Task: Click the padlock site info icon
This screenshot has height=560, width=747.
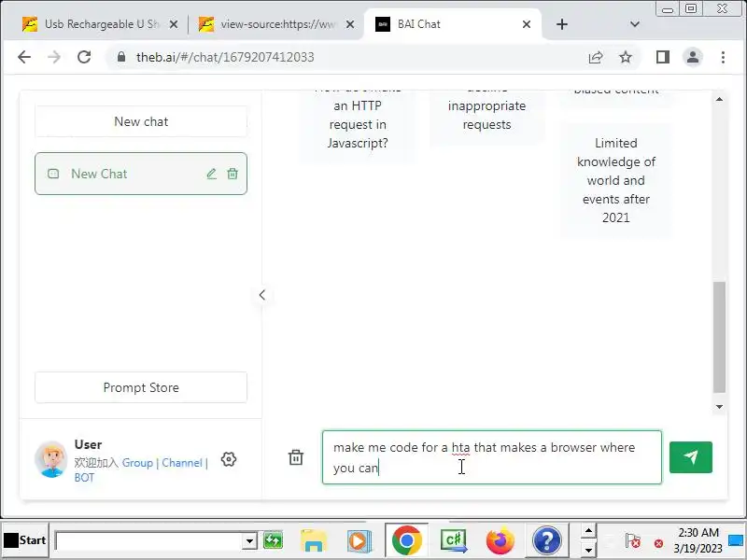Action: pos(121,57)
